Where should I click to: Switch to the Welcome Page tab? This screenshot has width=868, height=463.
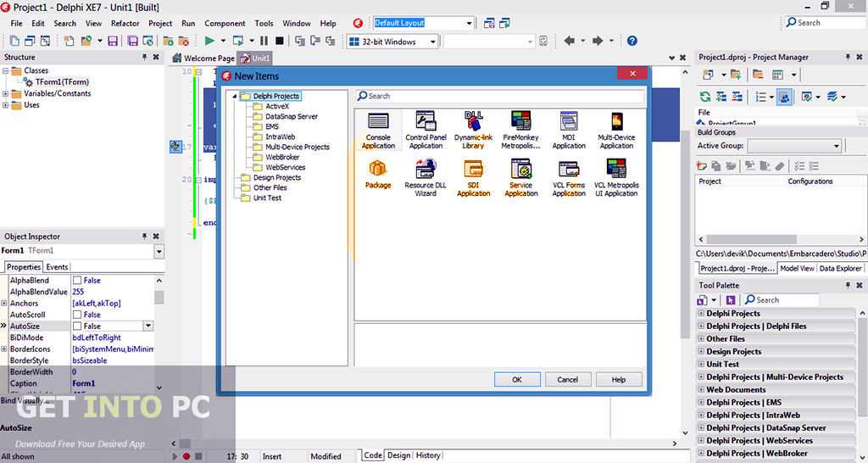click(x=203, y=59)
